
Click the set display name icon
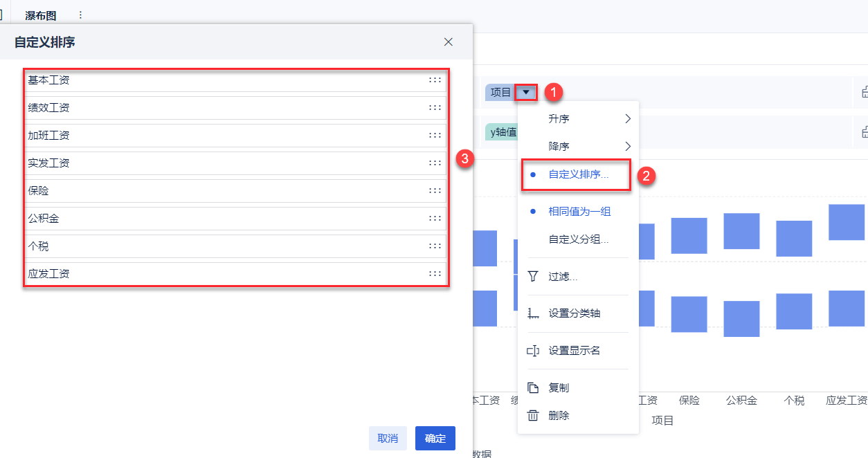tap(533, 351)
